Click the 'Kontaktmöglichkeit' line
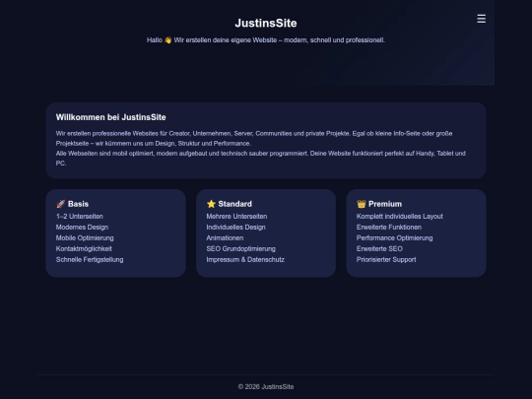 84,248
